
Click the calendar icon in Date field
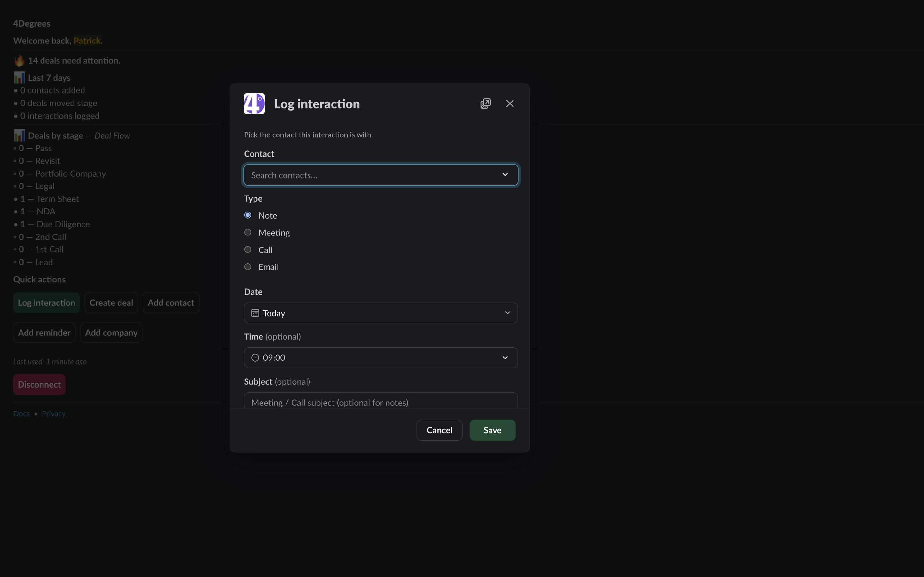255,313
